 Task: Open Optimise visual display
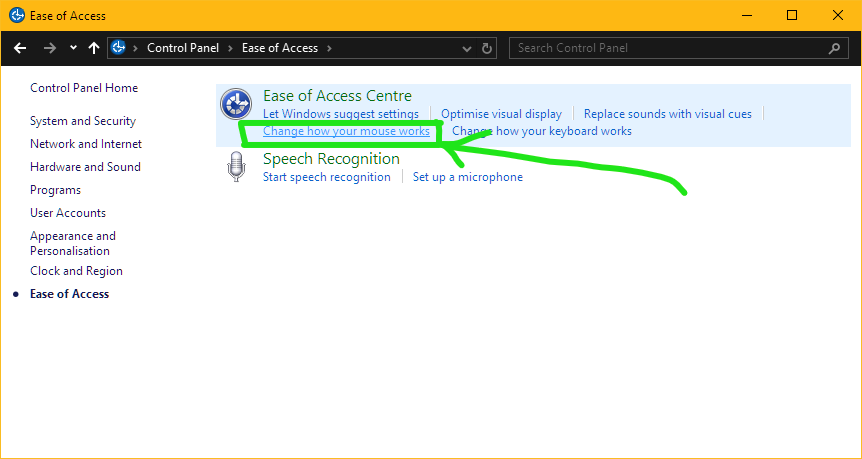click(501, 114)
